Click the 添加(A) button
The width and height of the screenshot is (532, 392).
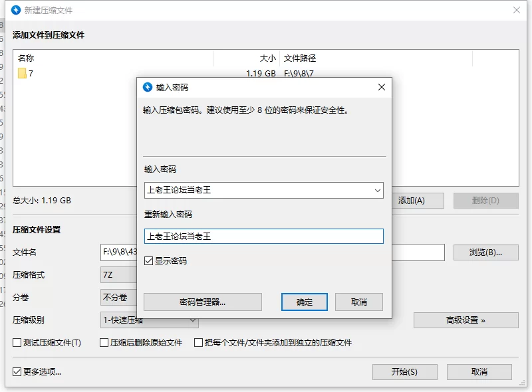[418, 201]
